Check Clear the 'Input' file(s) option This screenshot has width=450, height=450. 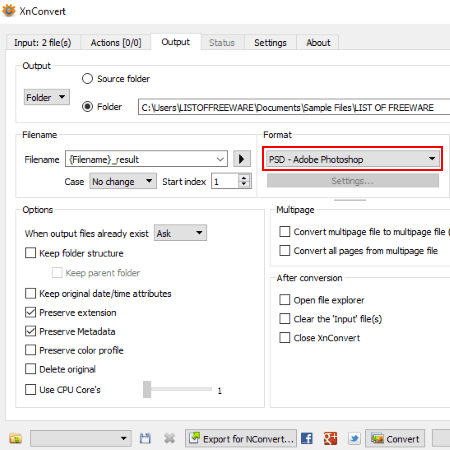tap(285, 319)
